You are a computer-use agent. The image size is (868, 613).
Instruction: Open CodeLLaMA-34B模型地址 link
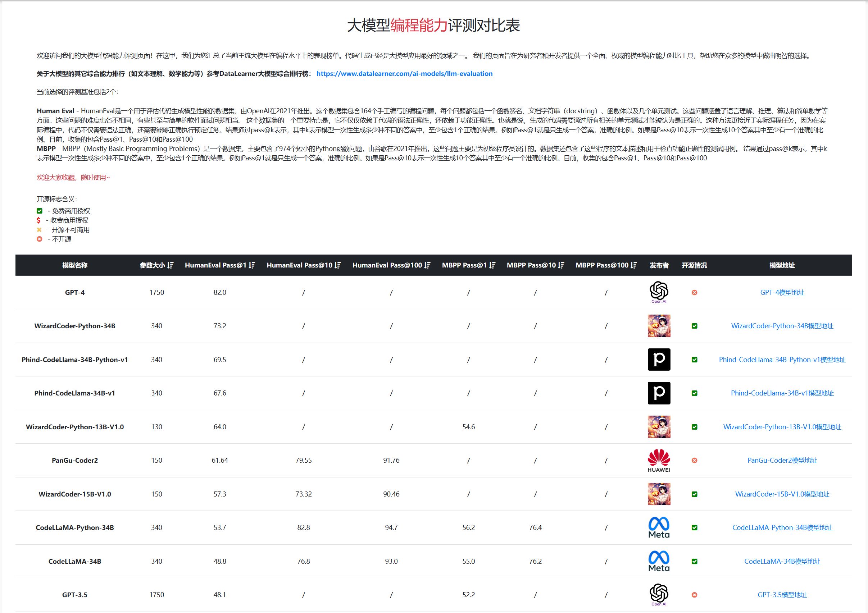tap(782, 561)
